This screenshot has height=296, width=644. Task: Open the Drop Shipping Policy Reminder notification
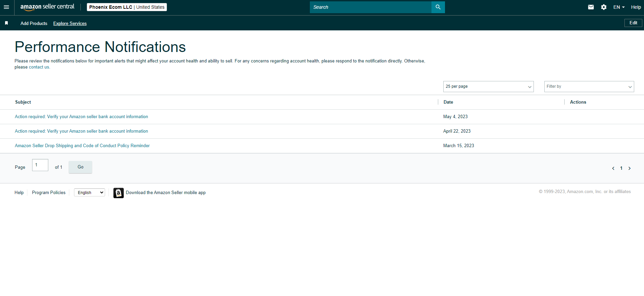[82, 146]
